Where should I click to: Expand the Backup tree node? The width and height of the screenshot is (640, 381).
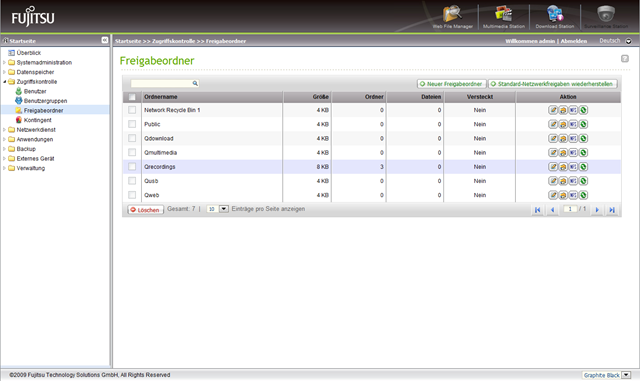[4, 149]
